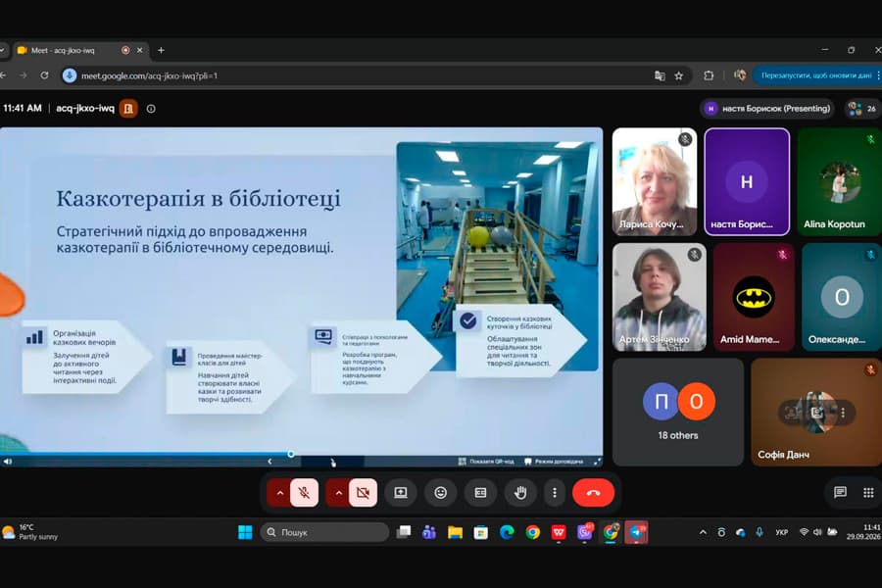Open more options in call controls
Viewport: 882px width, 588px height.
coord(555,493)
